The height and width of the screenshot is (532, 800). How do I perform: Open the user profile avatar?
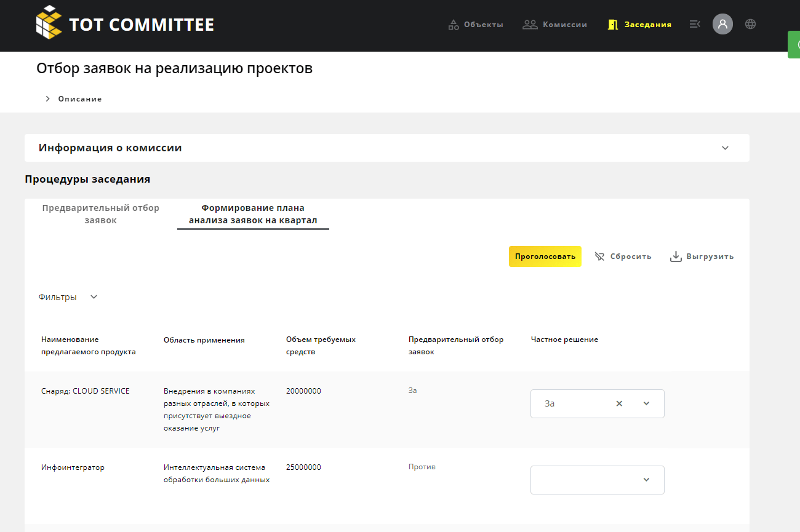click(722, 24)
